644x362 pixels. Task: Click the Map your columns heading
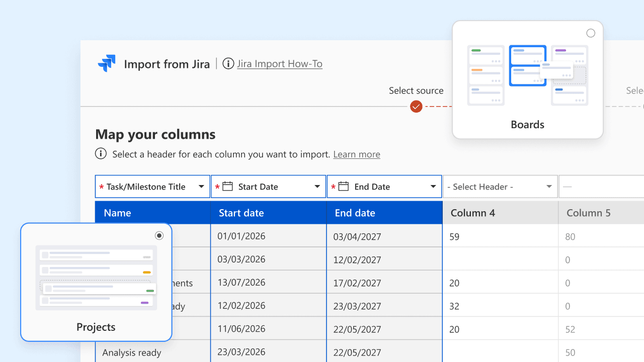(155, 134)
